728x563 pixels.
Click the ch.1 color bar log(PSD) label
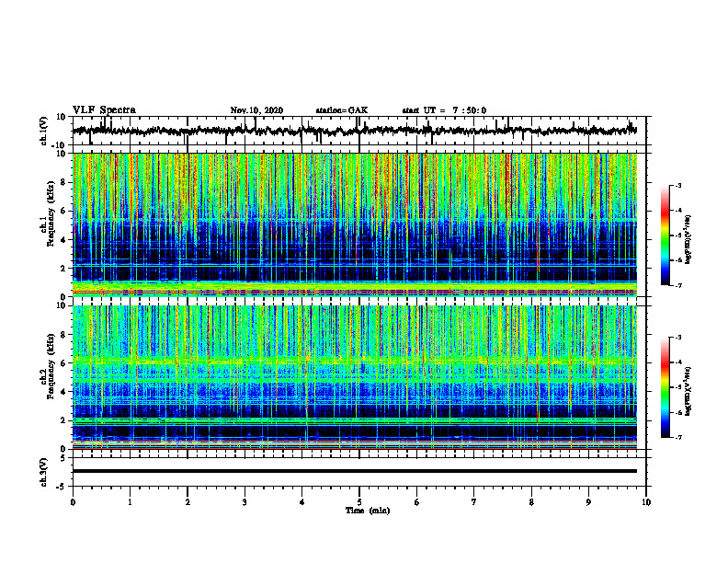[x=688, y=239]
